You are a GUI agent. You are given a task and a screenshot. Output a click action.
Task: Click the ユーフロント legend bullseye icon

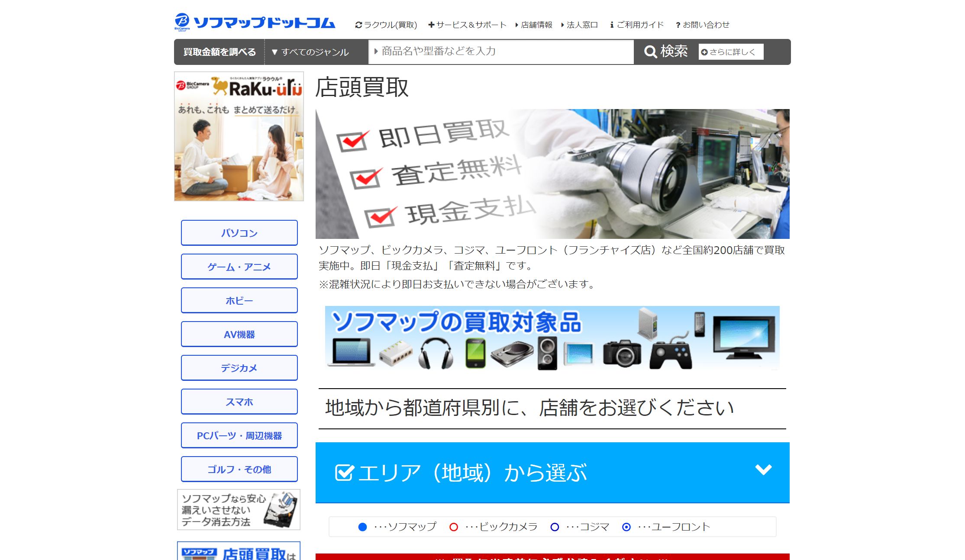(x=626, y=527)
